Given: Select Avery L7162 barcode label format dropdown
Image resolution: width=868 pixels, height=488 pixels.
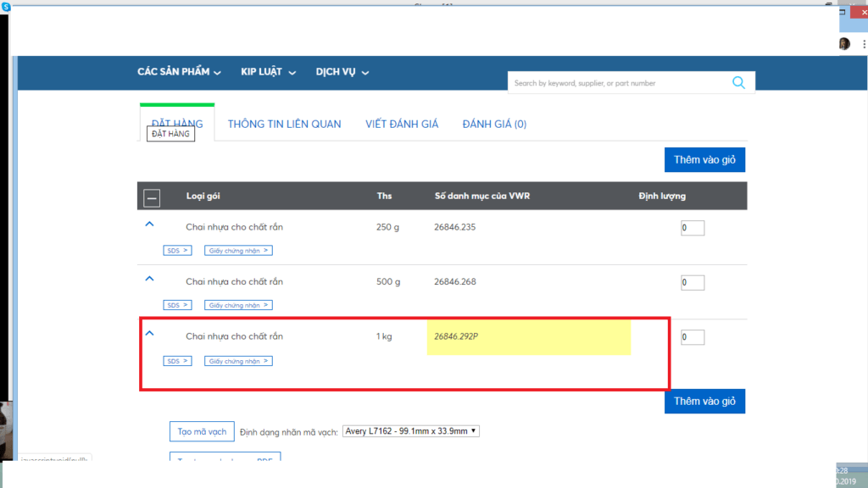Looking at the screenshot, I should tap(411, 431).
